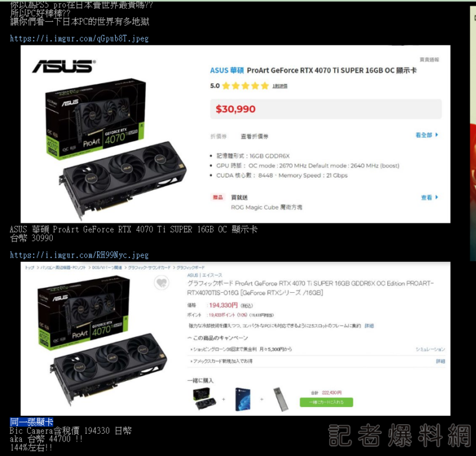Click the red 贈品 gift badge
476x456 pixels.
click(218, 197)
